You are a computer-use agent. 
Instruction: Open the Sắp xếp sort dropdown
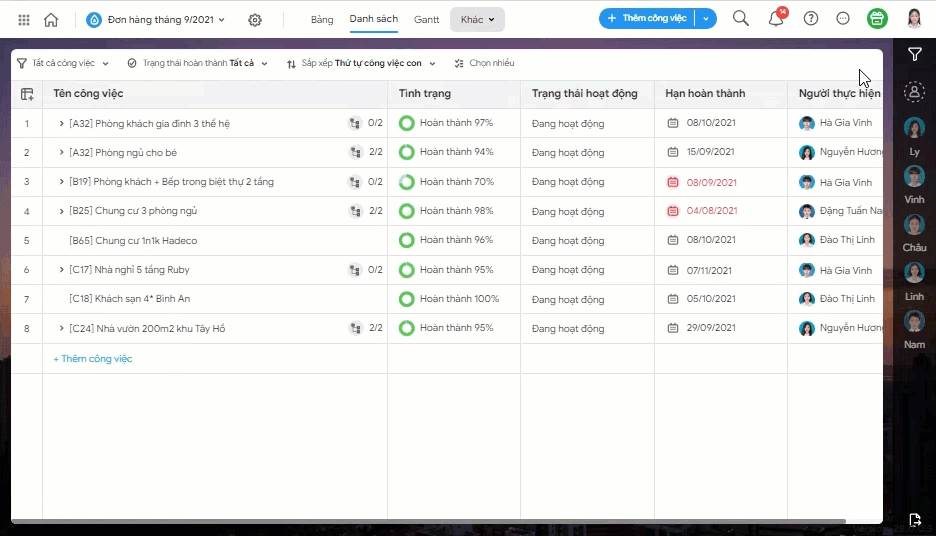coord(361,63)
